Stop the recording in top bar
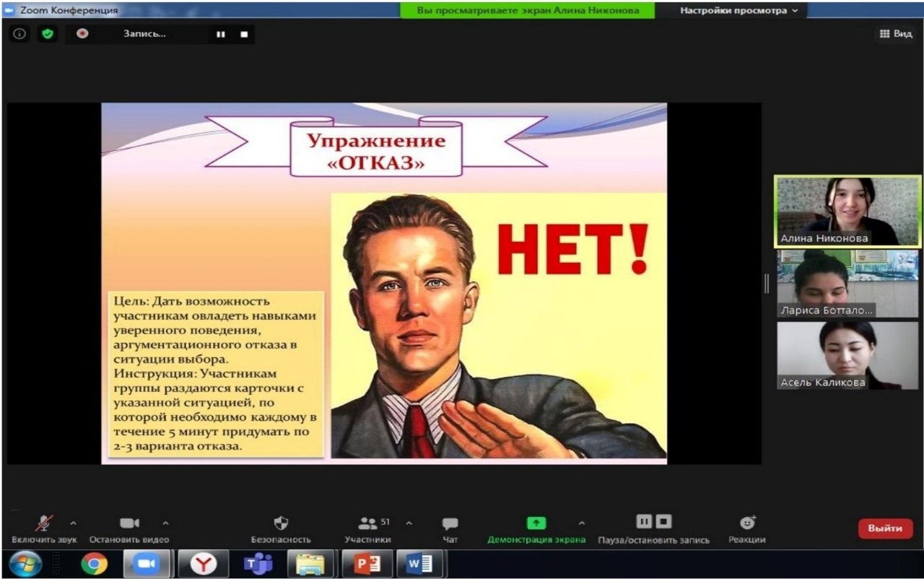 244,34
